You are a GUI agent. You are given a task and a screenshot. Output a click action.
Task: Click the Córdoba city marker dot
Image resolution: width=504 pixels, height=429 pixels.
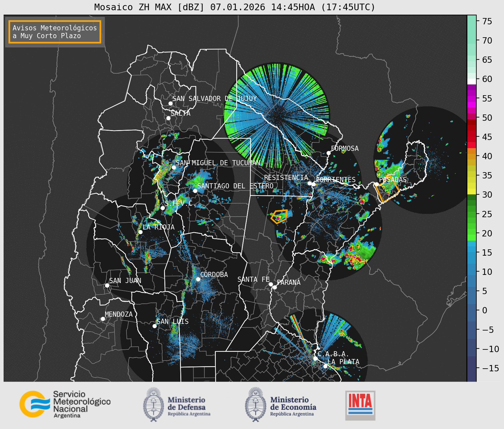(x=198, y=279)
